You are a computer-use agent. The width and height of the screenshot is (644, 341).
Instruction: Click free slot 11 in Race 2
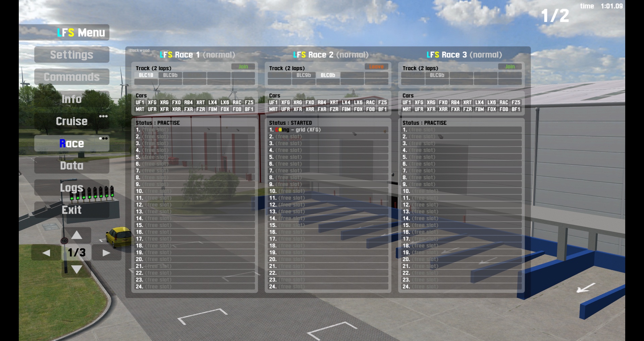[328, 198]
